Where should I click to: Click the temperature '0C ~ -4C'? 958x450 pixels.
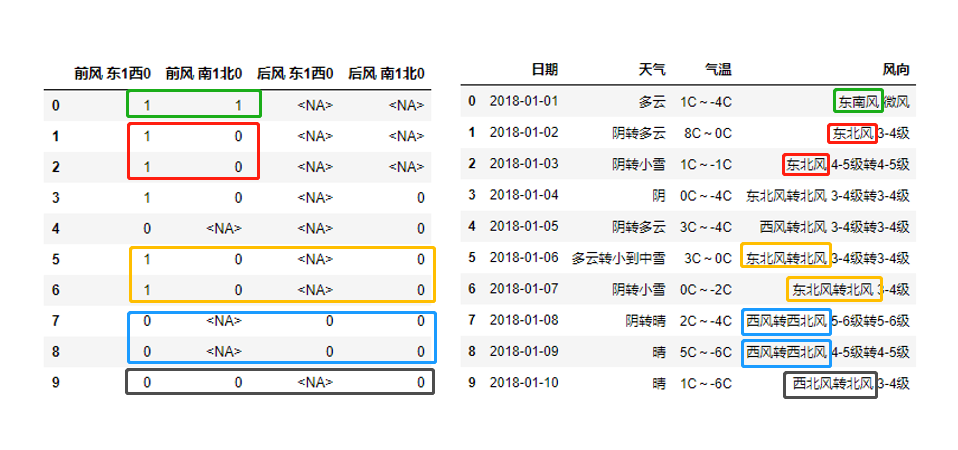coord(706,195)
